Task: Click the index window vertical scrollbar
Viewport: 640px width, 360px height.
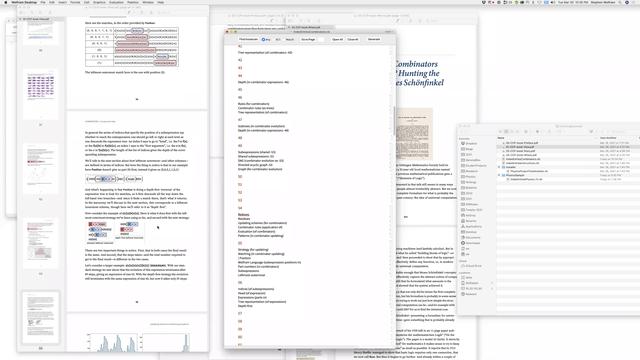Action: click(394, 120)
